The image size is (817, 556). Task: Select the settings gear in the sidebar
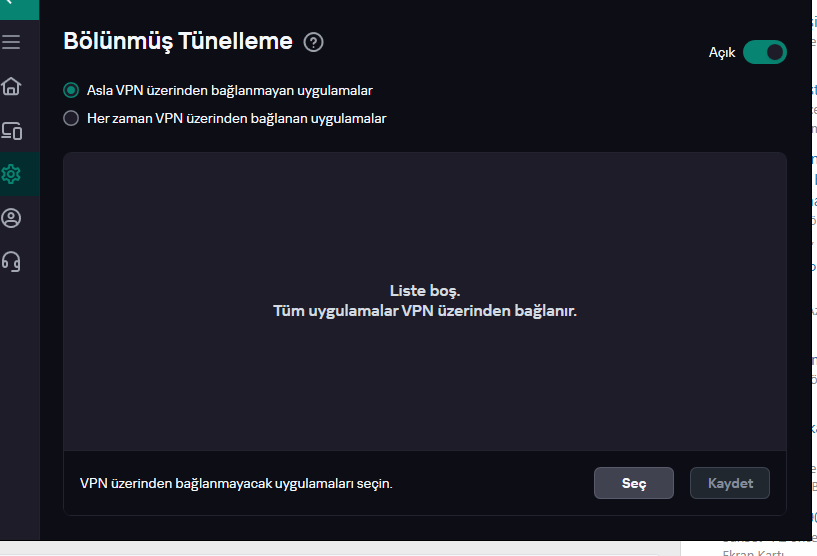pos(11,174)
